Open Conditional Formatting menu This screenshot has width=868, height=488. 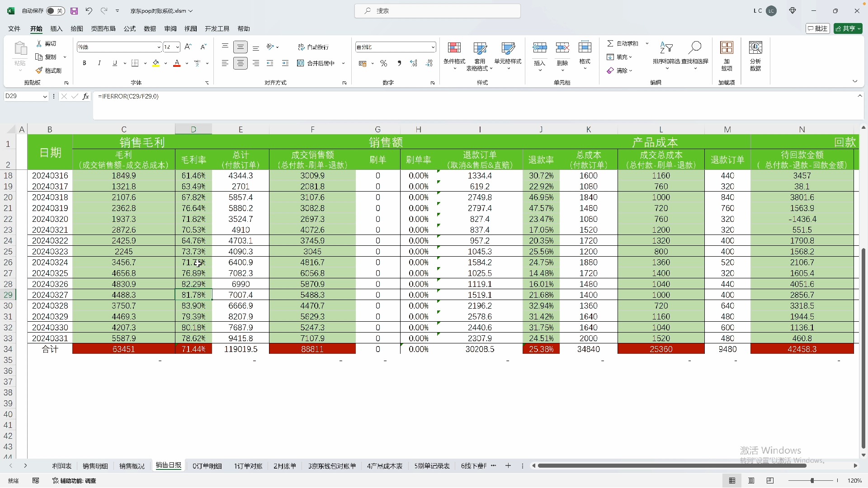[454, 56]
